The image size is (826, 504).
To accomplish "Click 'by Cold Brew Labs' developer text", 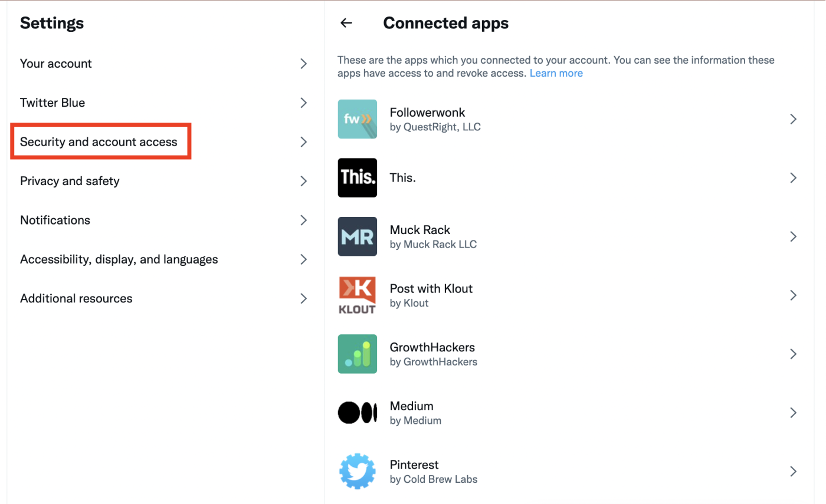I will (x=434, y=479).
